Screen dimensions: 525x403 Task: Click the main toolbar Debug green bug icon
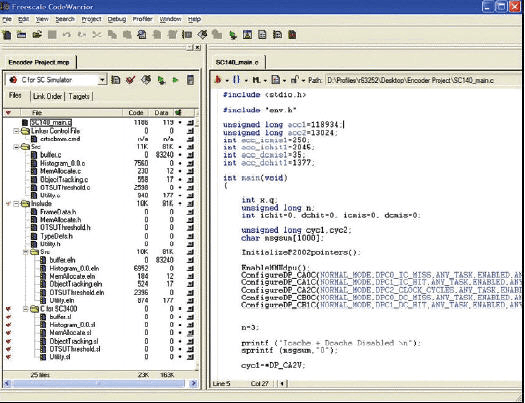tap(232, 35)
